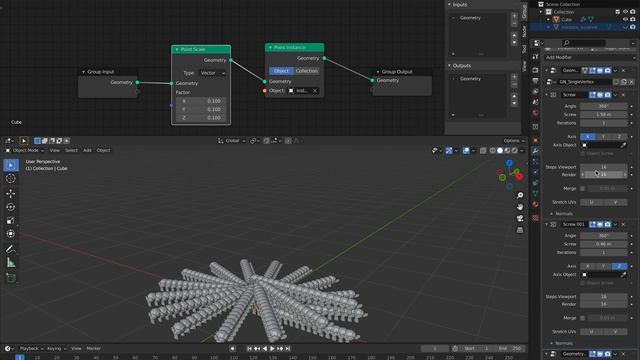Viewport: 640px width, 360px height.
Task: Set Screw modifier axis to Y
Action: click(x=603, y=136)
